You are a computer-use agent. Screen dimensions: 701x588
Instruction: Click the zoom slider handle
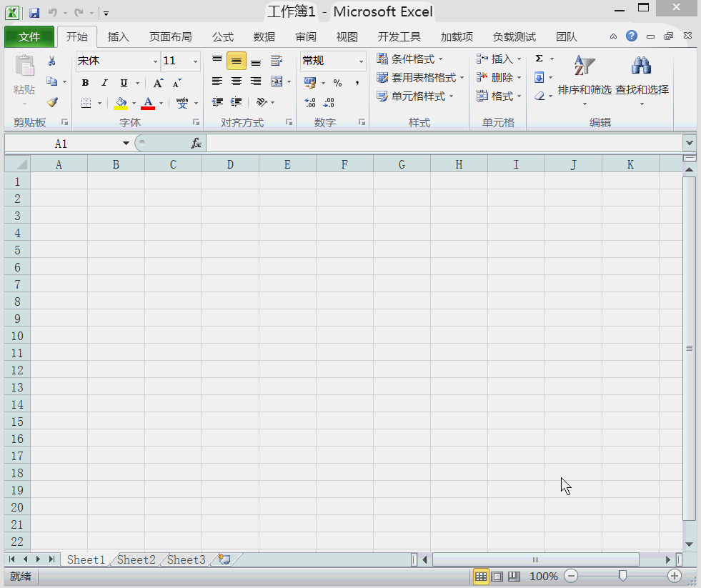622,576
